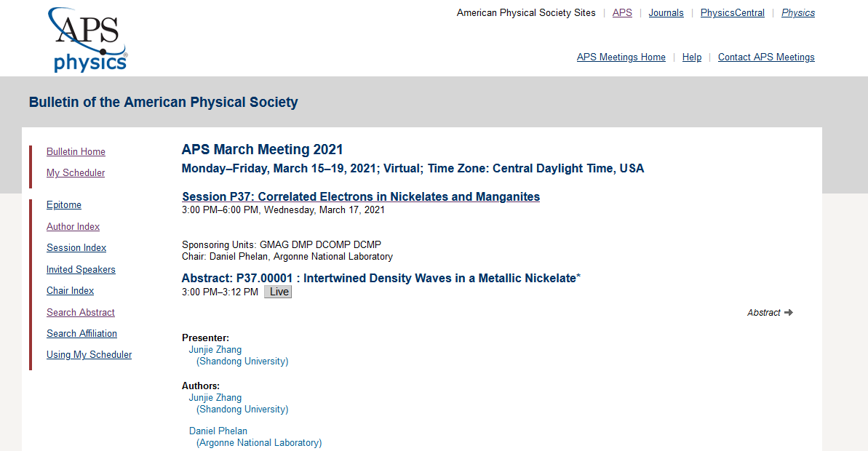Open the Using My Scheduler help link
The width and height of the screenshot is (868, 451).
(89, 355)
